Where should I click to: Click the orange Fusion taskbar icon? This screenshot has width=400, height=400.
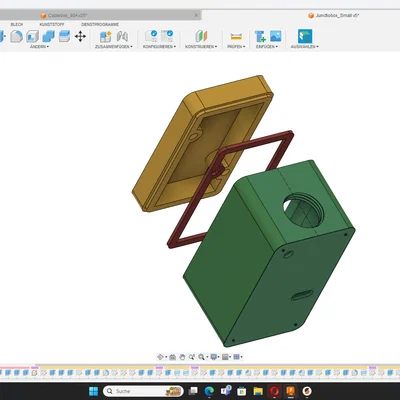point(291,391)
